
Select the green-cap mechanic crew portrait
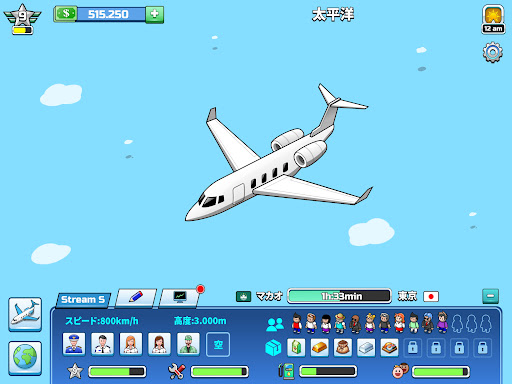tap(188, 344)
